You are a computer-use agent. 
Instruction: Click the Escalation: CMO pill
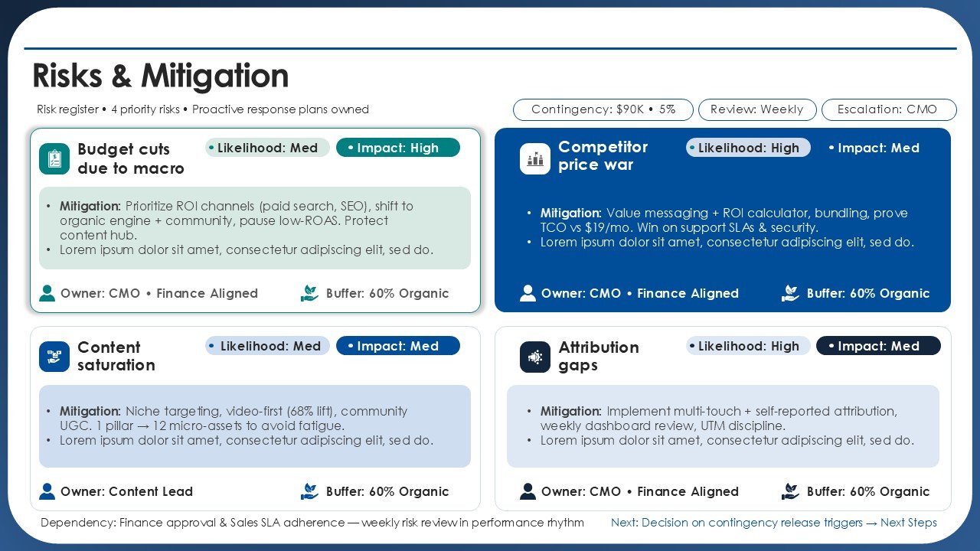(890, 109)
